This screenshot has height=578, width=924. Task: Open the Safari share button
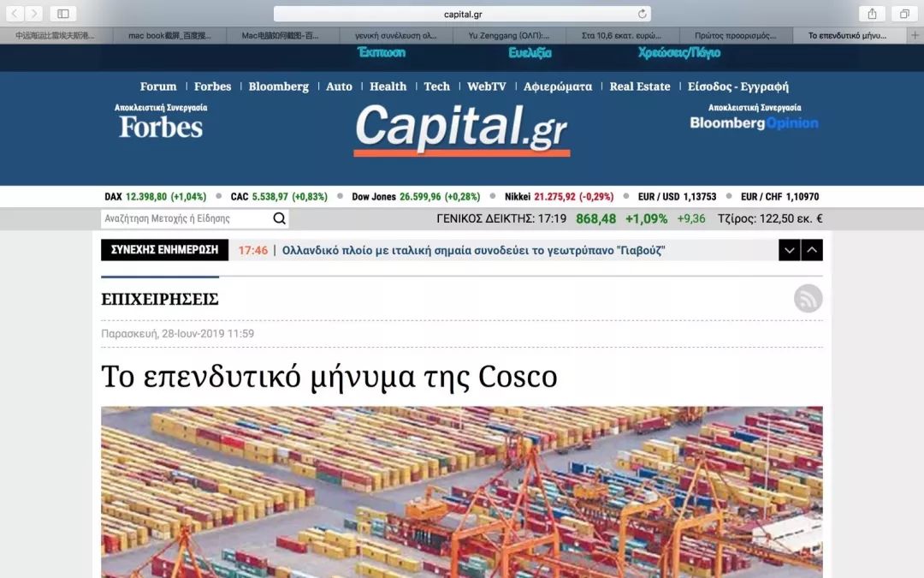pyautogui.click(x=872, y=14)
